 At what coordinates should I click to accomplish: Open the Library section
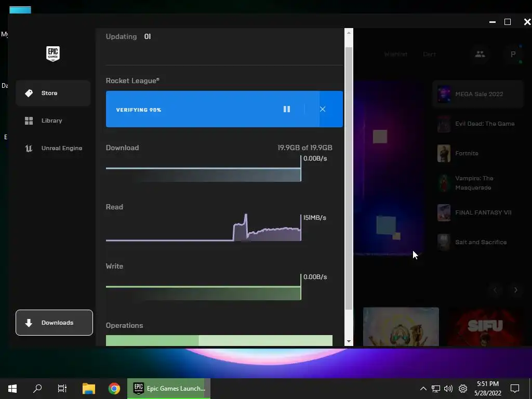[x=53, y=121]
